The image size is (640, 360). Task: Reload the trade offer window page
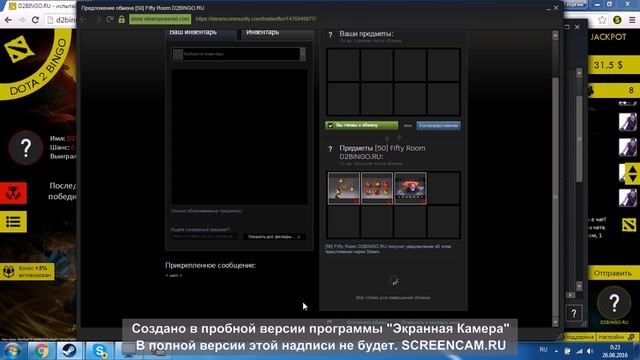(x=110, y=19)
